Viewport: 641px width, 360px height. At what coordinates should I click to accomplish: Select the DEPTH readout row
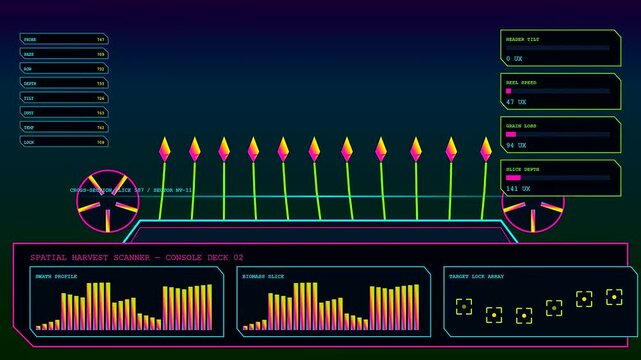pos(64,83)
